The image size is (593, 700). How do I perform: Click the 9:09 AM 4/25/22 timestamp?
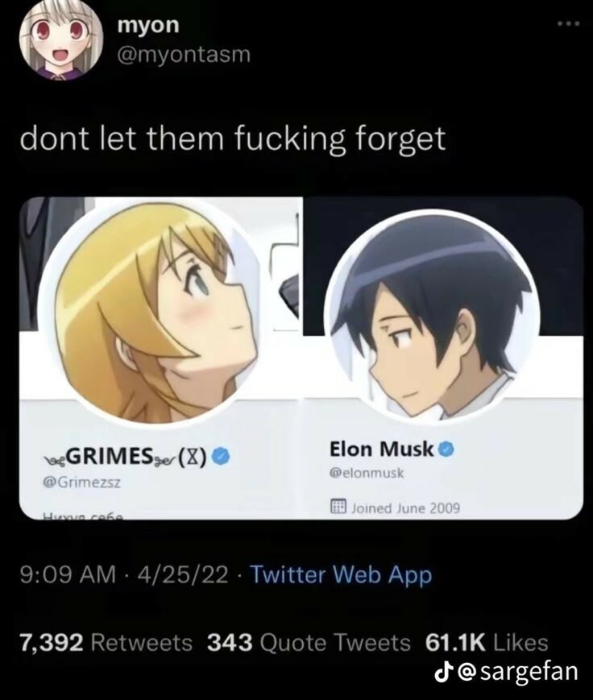click(124, 574)
